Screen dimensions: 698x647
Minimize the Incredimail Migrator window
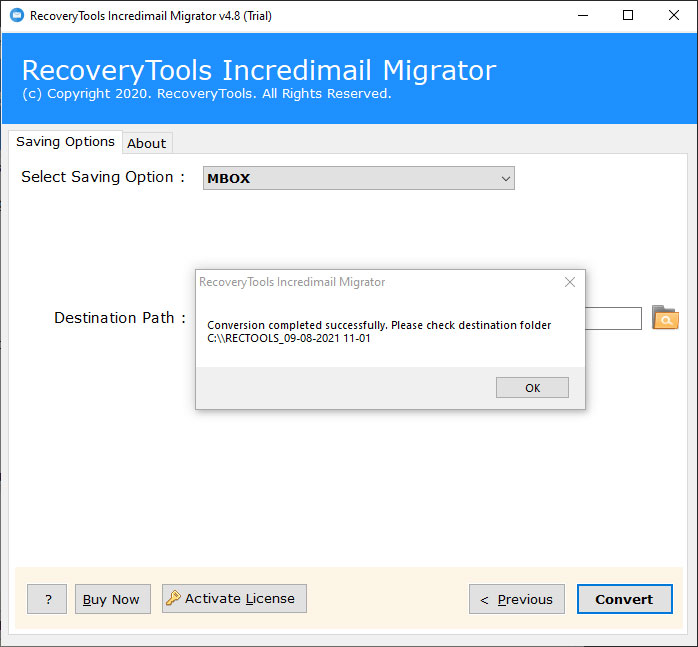click(583, 16)
